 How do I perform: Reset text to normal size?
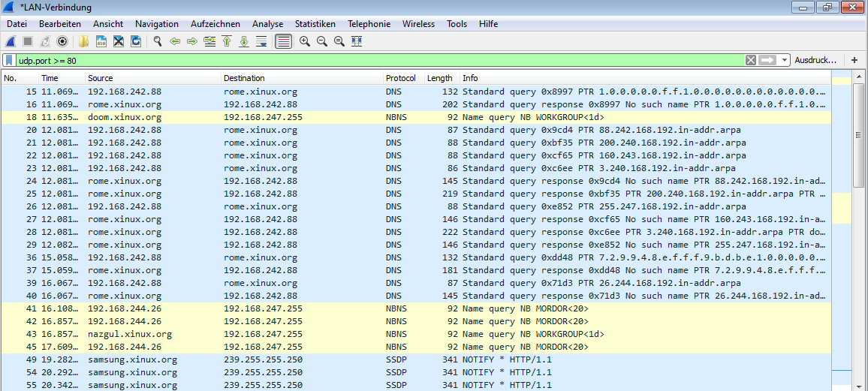(339, 41)
